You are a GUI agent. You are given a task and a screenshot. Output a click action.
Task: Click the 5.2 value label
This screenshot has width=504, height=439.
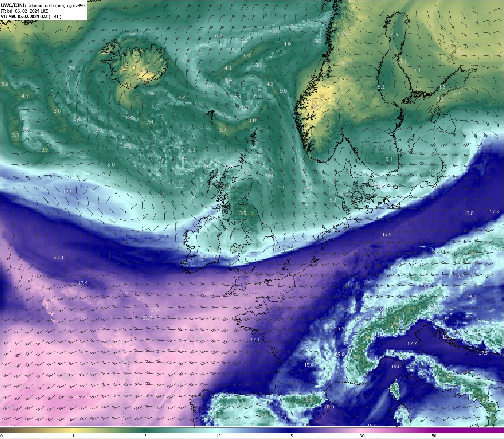tap(161, 194)
